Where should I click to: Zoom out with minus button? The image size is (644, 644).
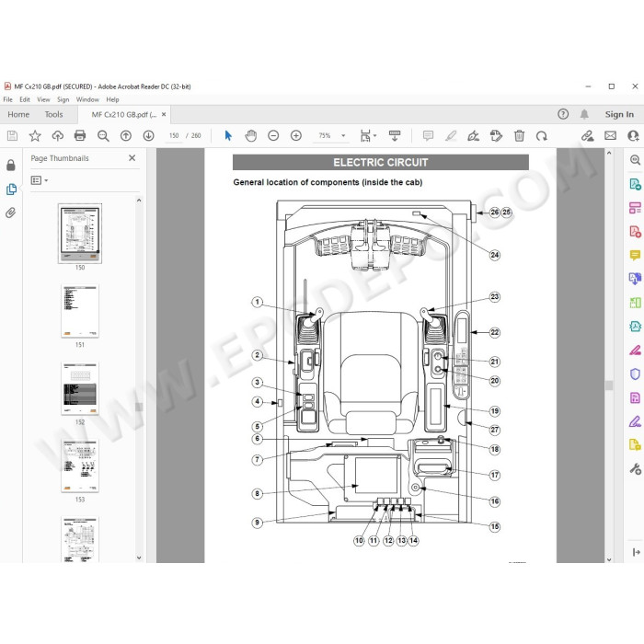(273, 135)
